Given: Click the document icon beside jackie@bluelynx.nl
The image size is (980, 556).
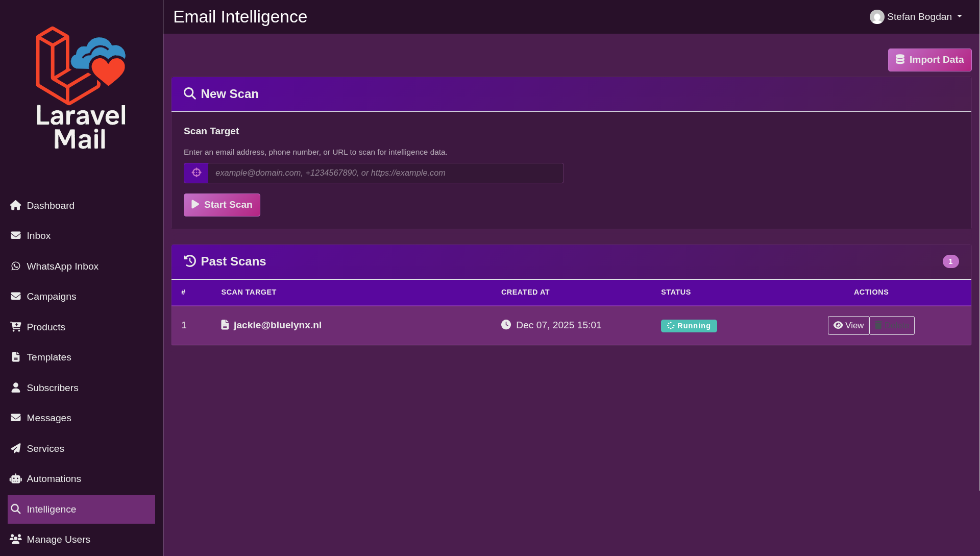Looking at the screenshot, I should pos(225,325).
